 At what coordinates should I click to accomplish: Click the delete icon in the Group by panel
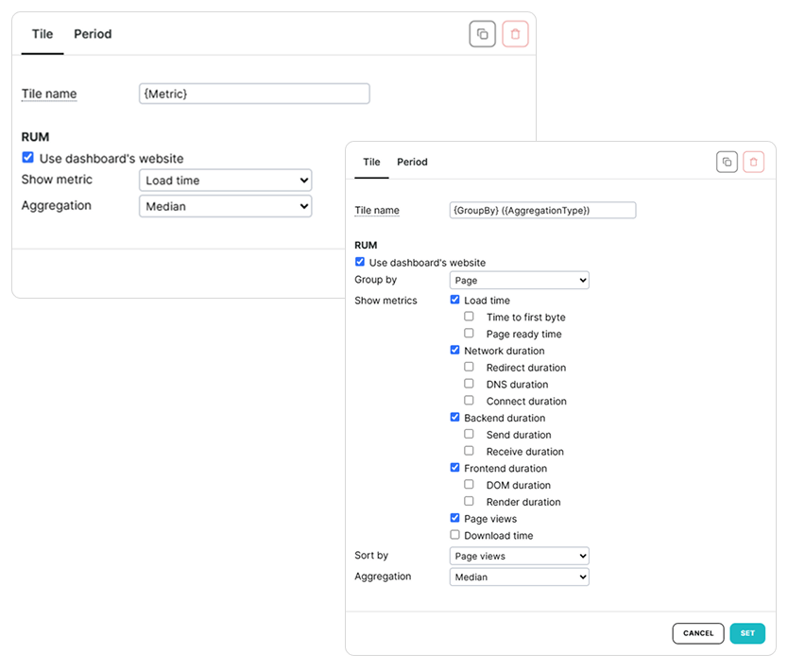(x=753, y=163)
